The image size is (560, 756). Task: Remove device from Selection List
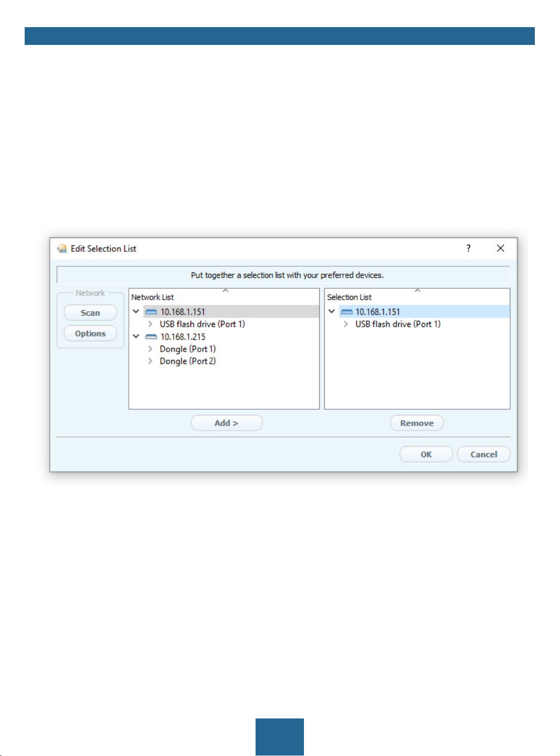tap(416, 423)
